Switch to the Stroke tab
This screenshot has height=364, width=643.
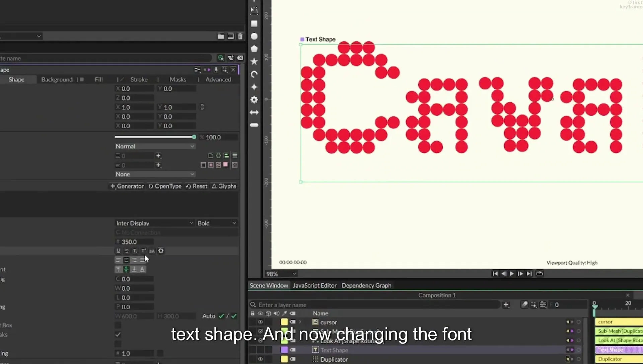[139, 79]
